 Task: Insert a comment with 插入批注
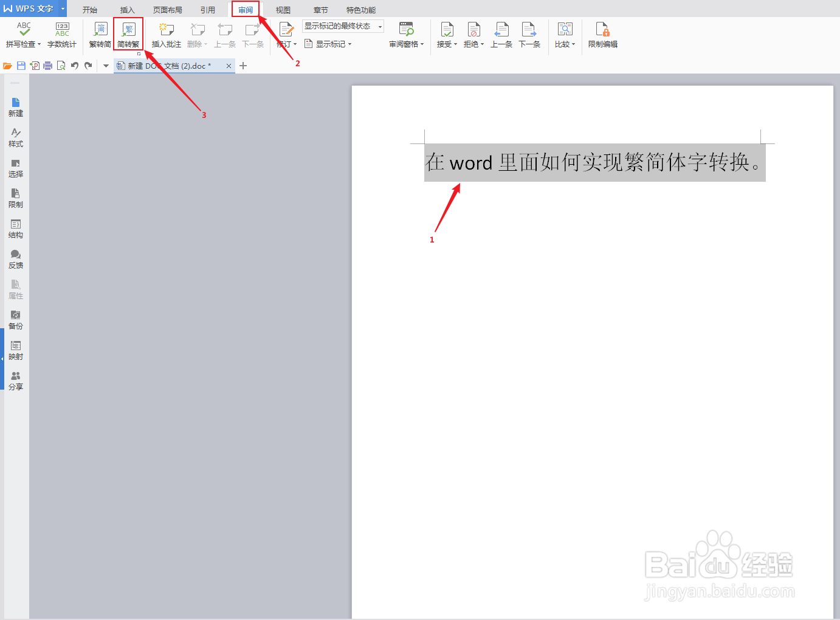click(167, 35)
